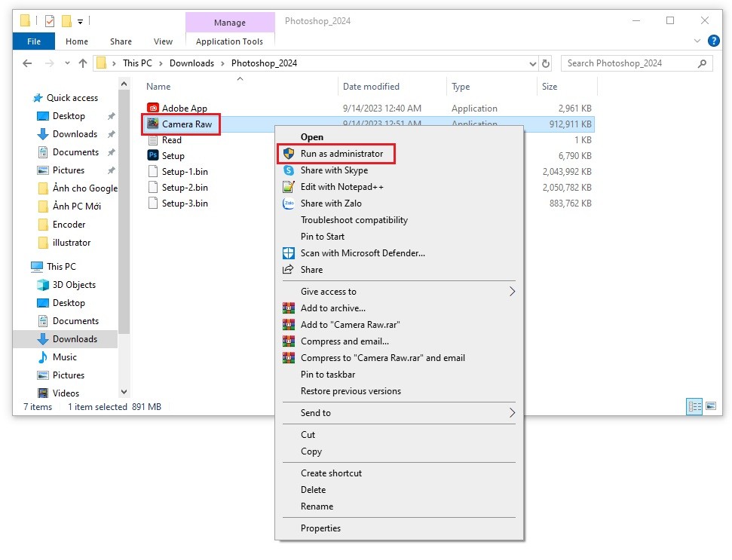Sort by Date modified column header

[x=371, y=87]
